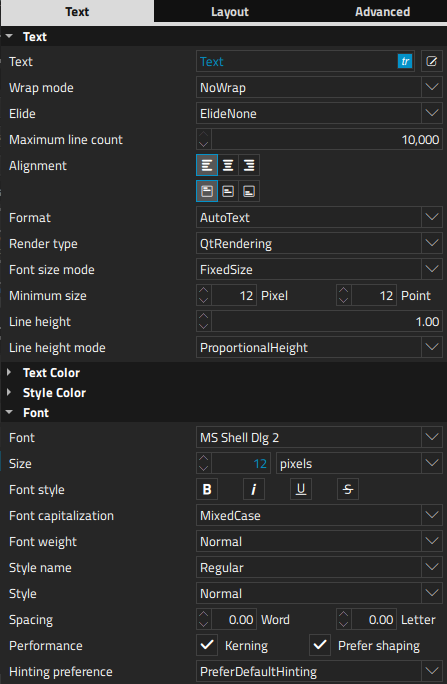The height and width of the screenshot is (684, 447).
Task: Open the Format AutoText dropdown
Action: click(x=319, y=217)
